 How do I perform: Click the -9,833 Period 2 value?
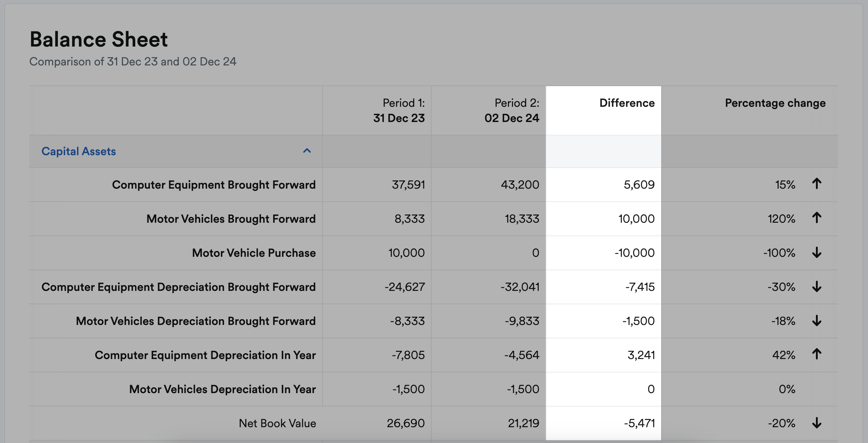[522, 321]
